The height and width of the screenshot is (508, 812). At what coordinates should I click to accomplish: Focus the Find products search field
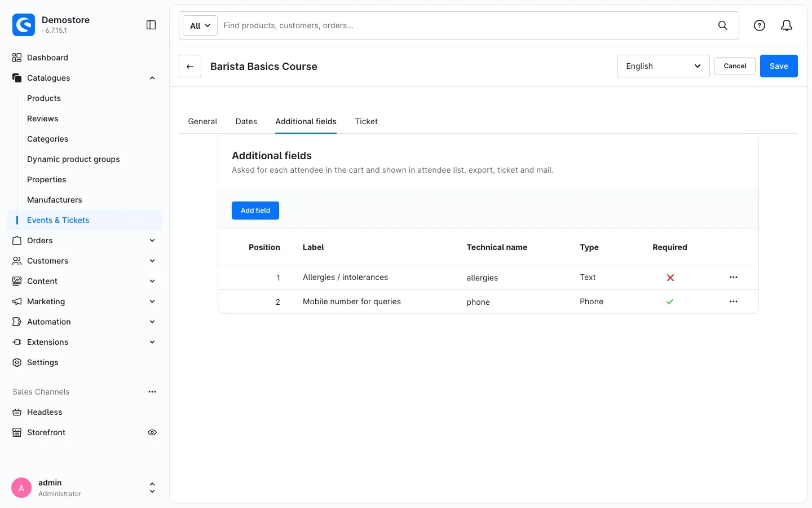[x=467, y=25]
